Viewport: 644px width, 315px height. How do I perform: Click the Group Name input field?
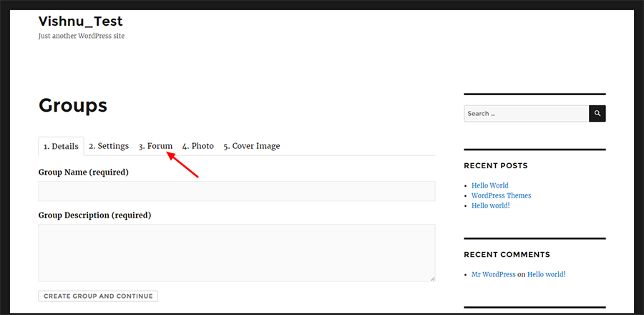coord(237,191)
